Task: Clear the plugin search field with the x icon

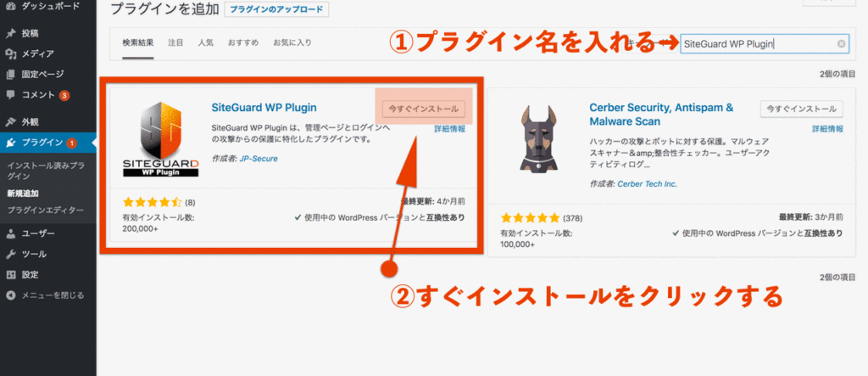Action: pyautogui.click(x=841, y=44)
